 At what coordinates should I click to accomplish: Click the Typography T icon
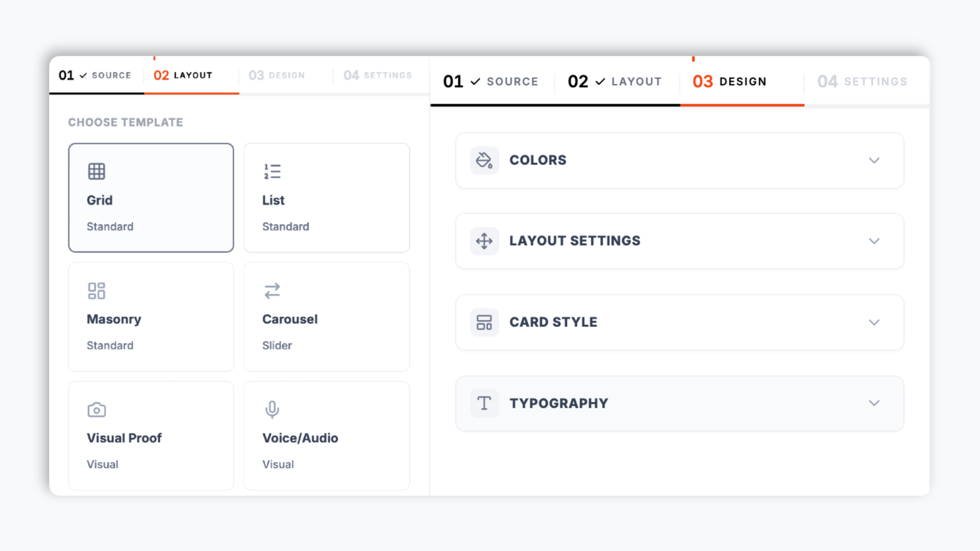point(484,403)
